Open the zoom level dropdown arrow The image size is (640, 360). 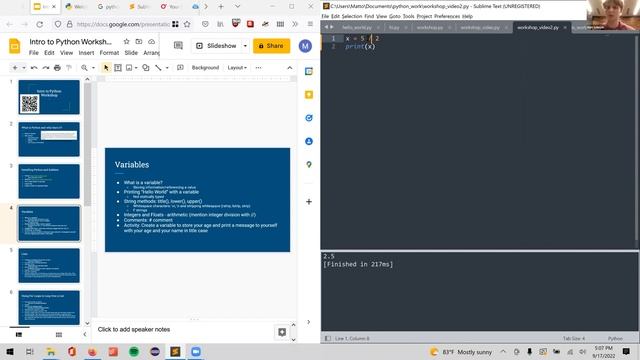pyautogui.click(x=93, y=68)
